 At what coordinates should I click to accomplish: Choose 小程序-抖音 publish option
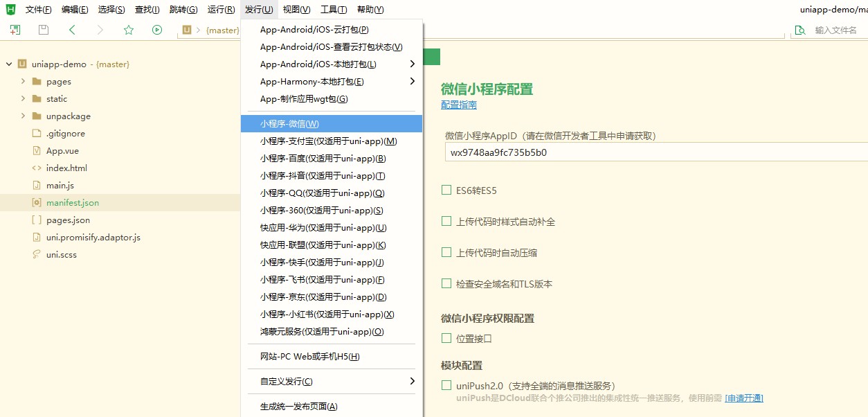[x=332, y=176]
